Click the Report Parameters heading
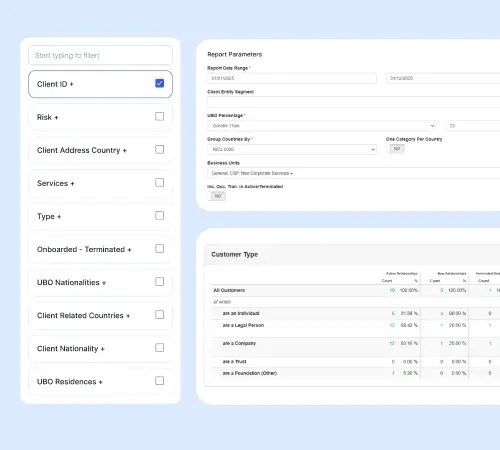The width and height of the screenshot is (500, 450). pyautogui.click(x=235, y=54)
